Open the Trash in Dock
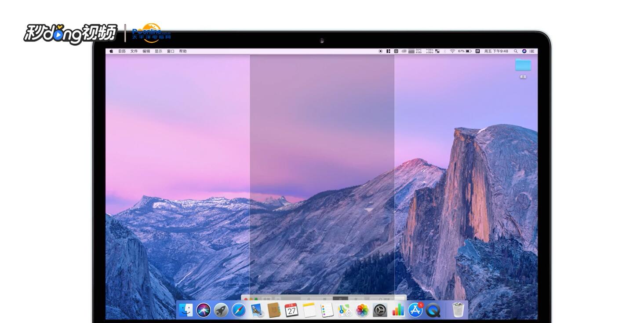644x323 pixels. click(458, 310)
